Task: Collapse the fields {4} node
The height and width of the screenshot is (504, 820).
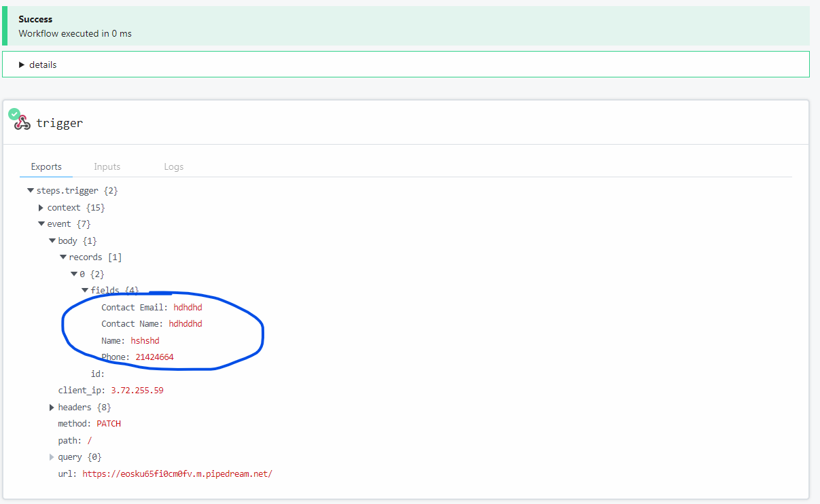Action: [x=85, y=290]
